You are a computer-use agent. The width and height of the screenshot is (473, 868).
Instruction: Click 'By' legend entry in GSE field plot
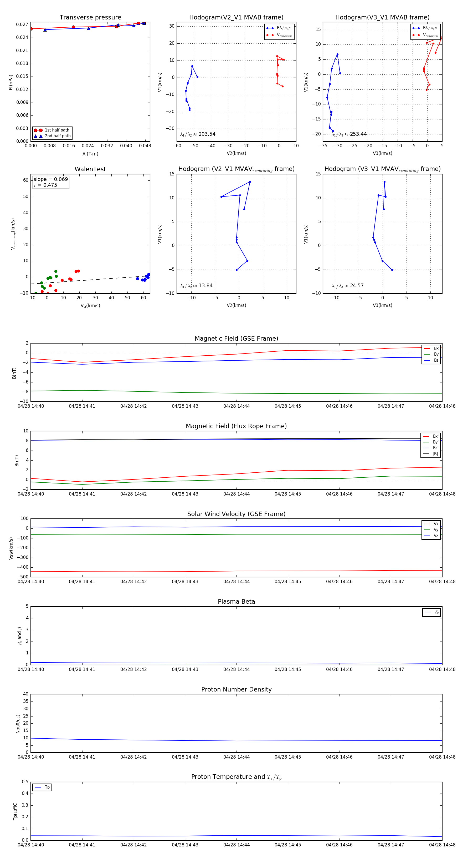point(431,354)
